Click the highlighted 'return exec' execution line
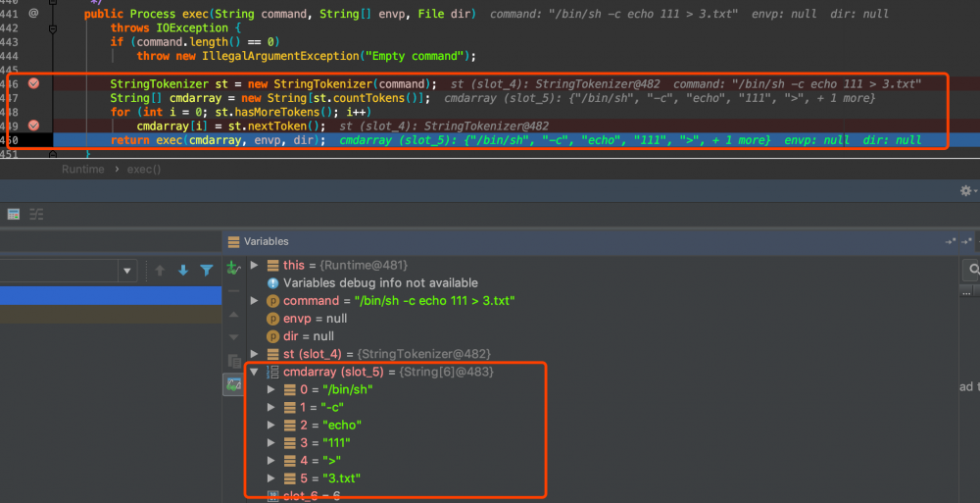This screenshot has height=503, width=980. (x=500, y=140)
